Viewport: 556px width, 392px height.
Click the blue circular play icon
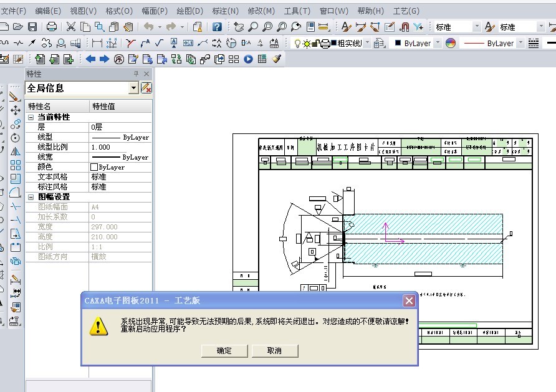pos(248,59)
